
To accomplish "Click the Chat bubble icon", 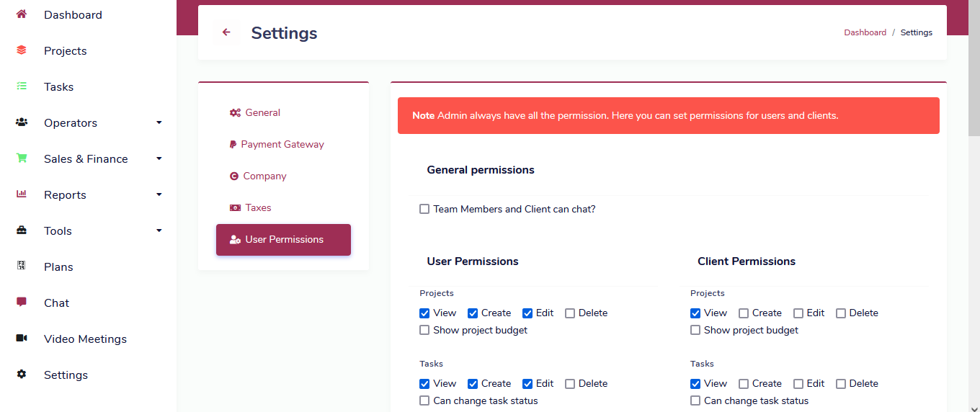I will tap(22, 303).
